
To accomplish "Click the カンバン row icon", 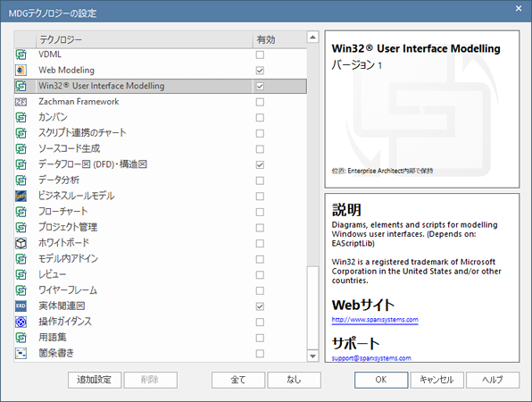I will point(21,117).
